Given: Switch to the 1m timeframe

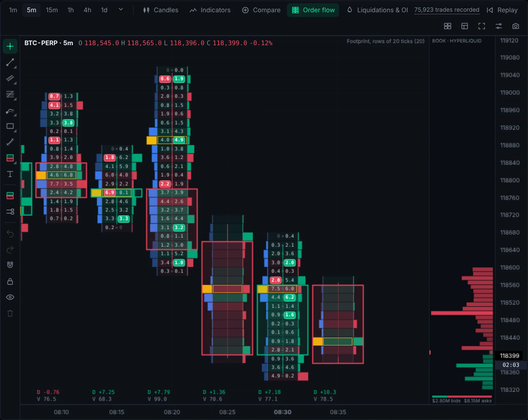Looking at the screenshot, I should [13, 10].
